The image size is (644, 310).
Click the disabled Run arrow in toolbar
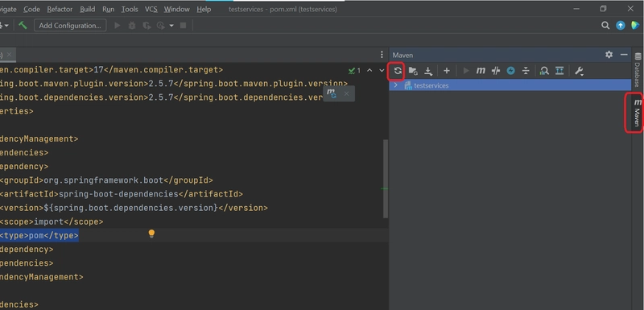[x=117, y=26]
